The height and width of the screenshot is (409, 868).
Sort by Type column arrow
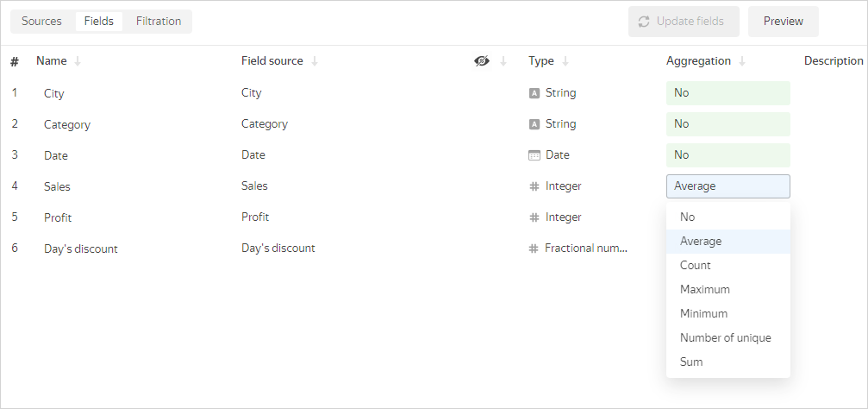click(x=565, y=61)
